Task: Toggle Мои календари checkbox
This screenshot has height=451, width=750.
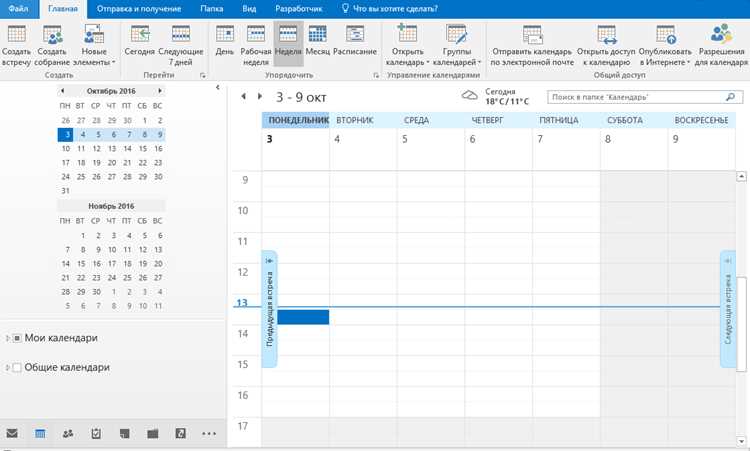Action: point(17,338)
